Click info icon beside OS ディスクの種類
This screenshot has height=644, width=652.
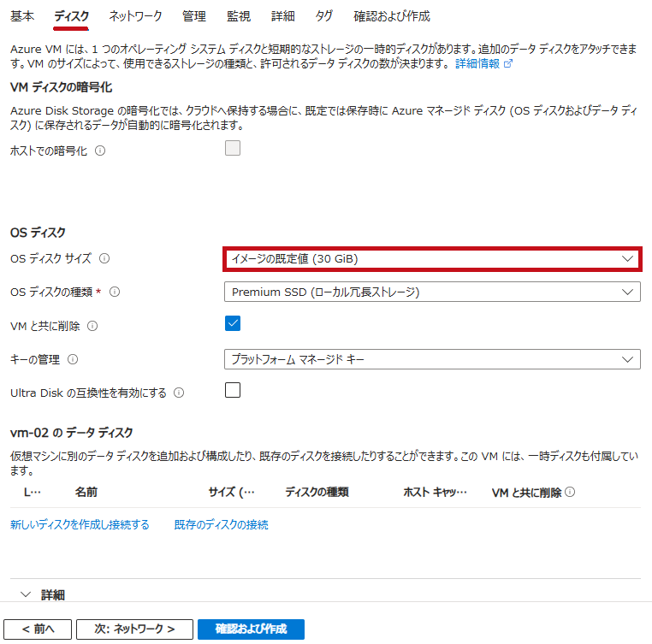(x=115, y=292)
